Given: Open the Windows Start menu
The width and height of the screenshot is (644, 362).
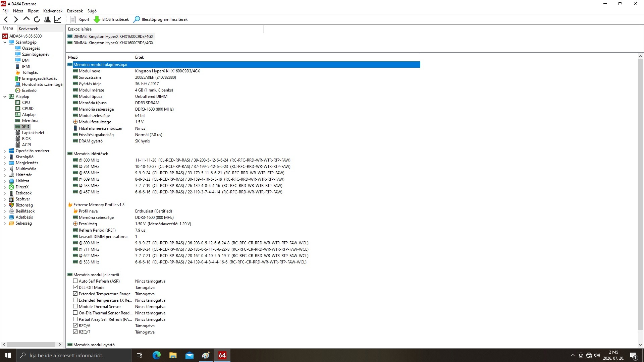Looking at the screenshot, I should point(8,355).
